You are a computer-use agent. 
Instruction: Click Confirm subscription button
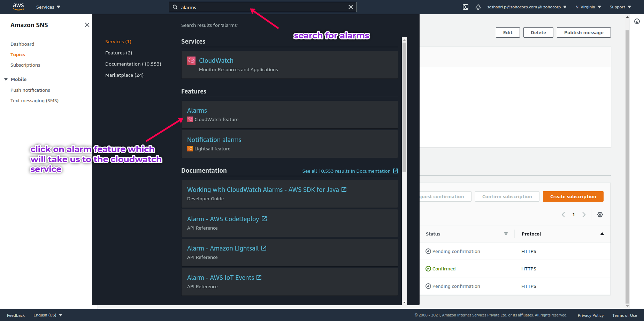(x=507, y=196)
